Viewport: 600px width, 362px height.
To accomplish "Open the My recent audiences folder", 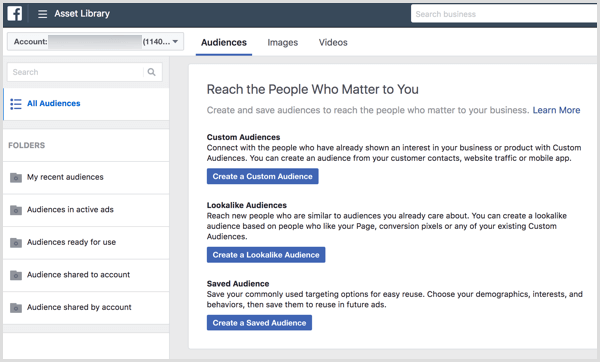I will [86, 178].
